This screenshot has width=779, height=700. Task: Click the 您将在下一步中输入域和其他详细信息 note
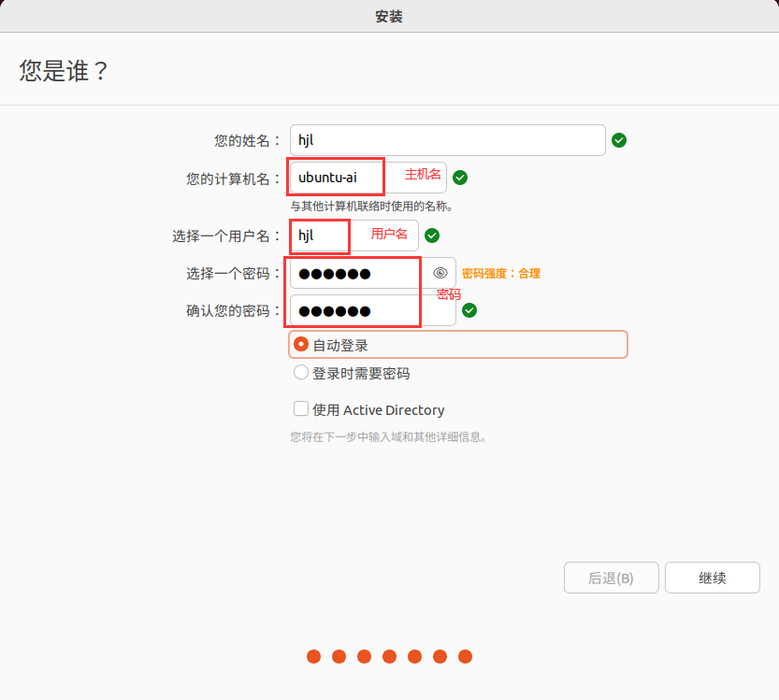388,436
